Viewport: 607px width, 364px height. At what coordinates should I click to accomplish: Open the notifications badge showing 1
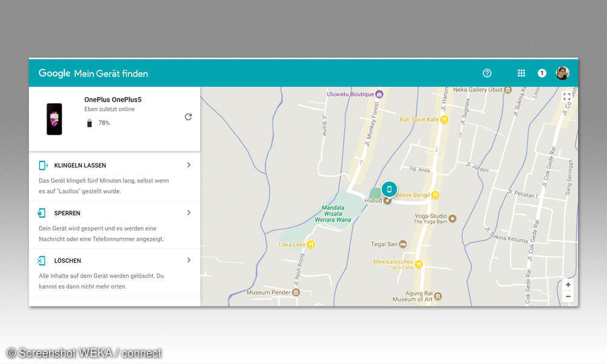(542, 73)
